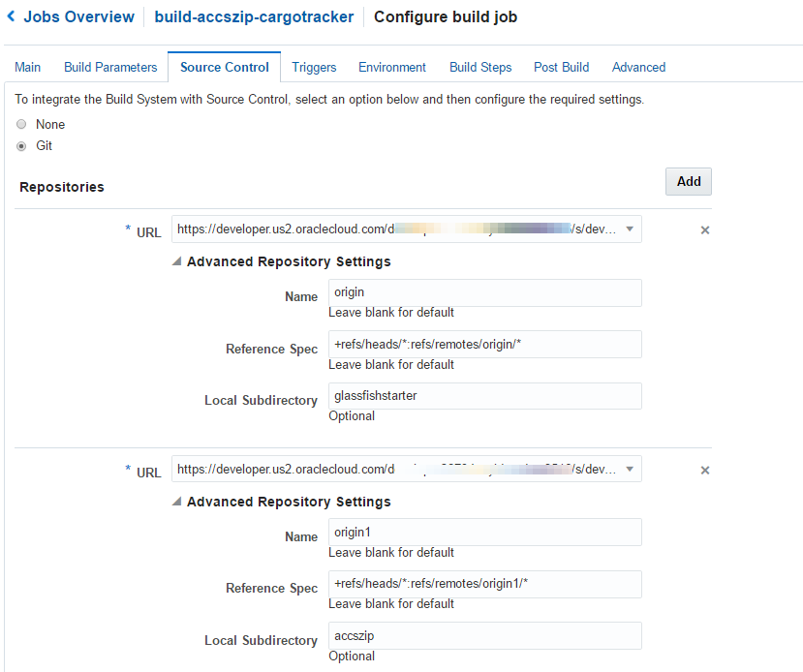803x672 pixels.
Task: Open second repository URL dropdown arrow
Action: (630, 470)
